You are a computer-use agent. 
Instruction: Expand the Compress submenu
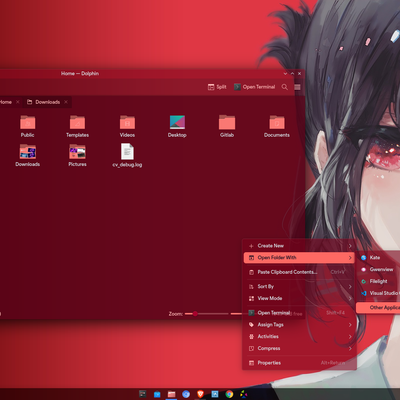point(299,348)
